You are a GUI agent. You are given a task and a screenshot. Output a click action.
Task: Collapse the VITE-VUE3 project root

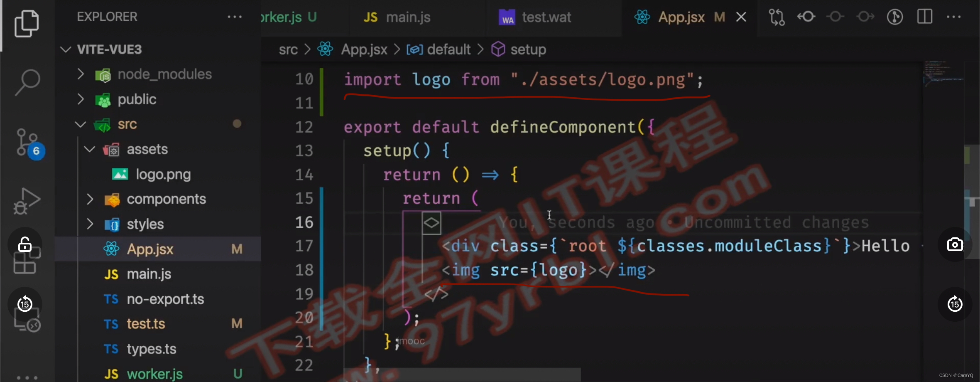click(x=66, y=49)
